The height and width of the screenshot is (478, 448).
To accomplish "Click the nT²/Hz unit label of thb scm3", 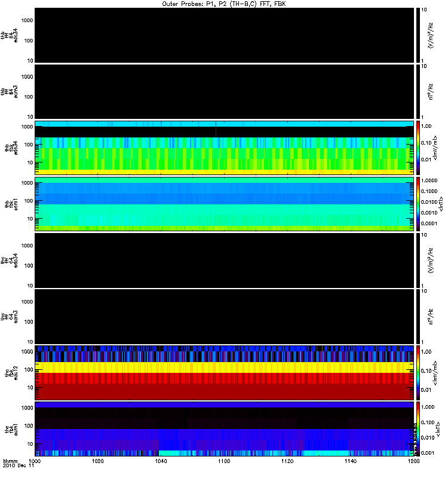I will (x=430, y=92).
